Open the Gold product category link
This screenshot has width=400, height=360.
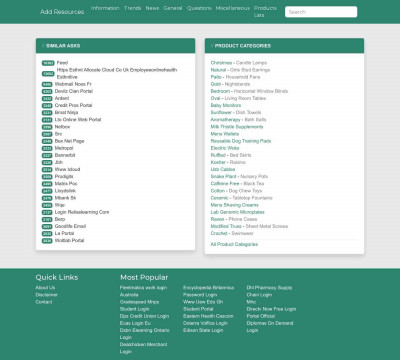click(216, 84)
